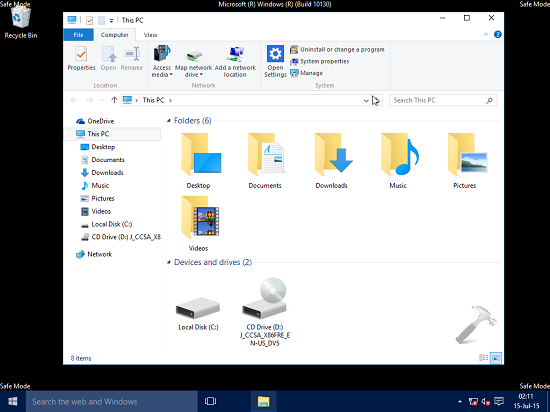This screenshot has width=550, height=412.
Task: Click System properties in ribbon
Action: pos(320,61)
